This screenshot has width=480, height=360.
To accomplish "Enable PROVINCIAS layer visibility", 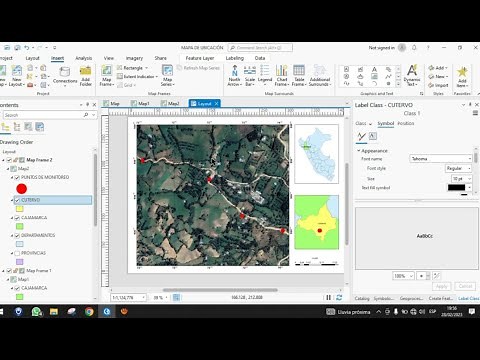I will [x=17, y=253].
